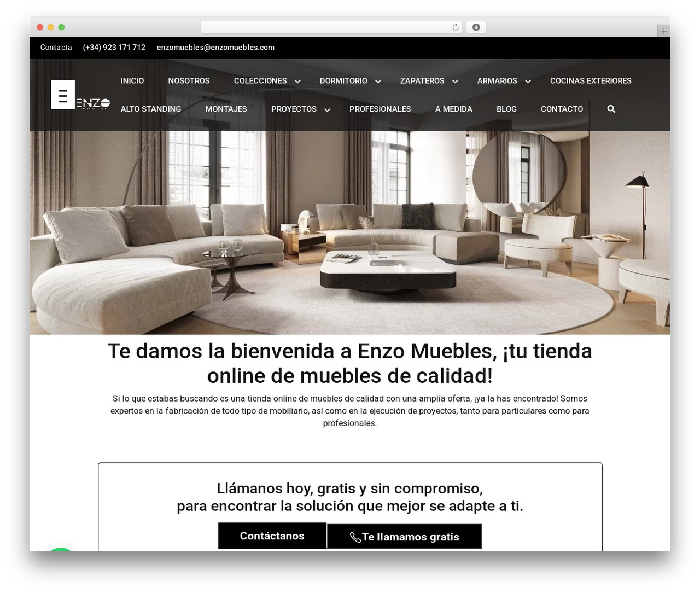Click the Contáctanos button
This screenshot has height=593, width=700.
[272, 536]
